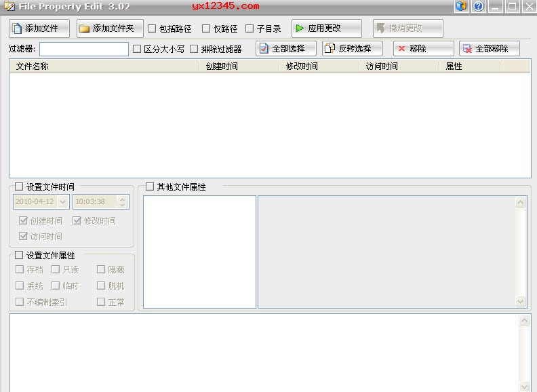Image resolution: width=537 pixels, height=392 pixels.
Task: Click the time stepper down arrow
Action: (x=123, y=205)
